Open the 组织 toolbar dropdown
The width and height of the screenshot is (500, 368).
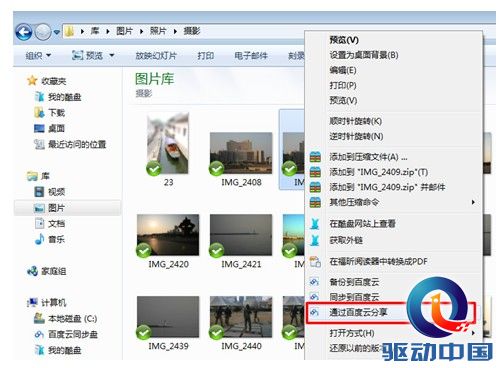pyautogui.click(x=38, y=55)
